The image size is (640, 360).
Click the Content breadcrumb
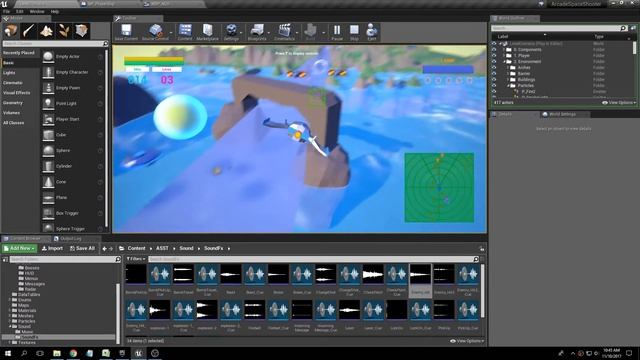(x=136, y=248)
